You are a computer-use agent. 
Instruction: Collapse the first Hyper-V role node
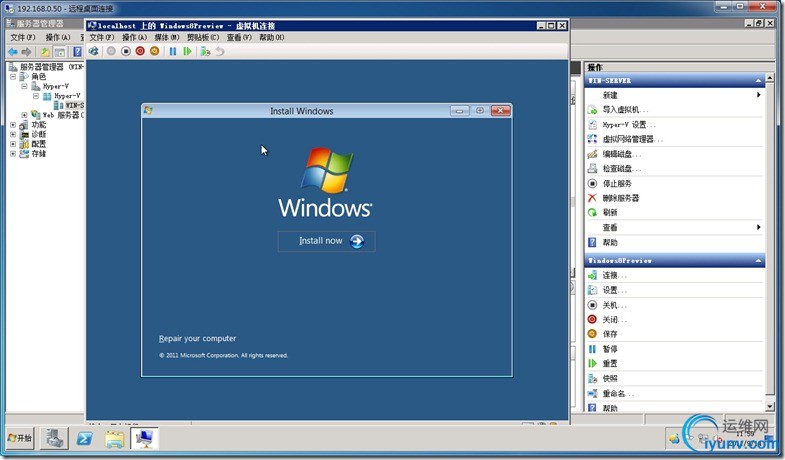(24, 86)
